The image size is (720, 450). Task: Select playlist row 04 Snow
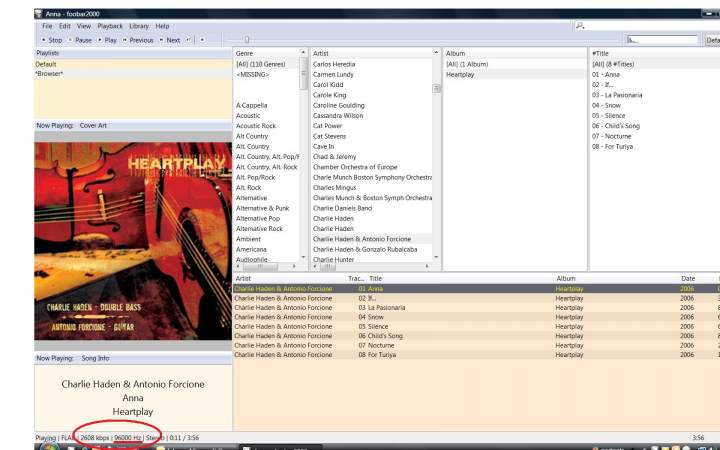coord(477,317)
